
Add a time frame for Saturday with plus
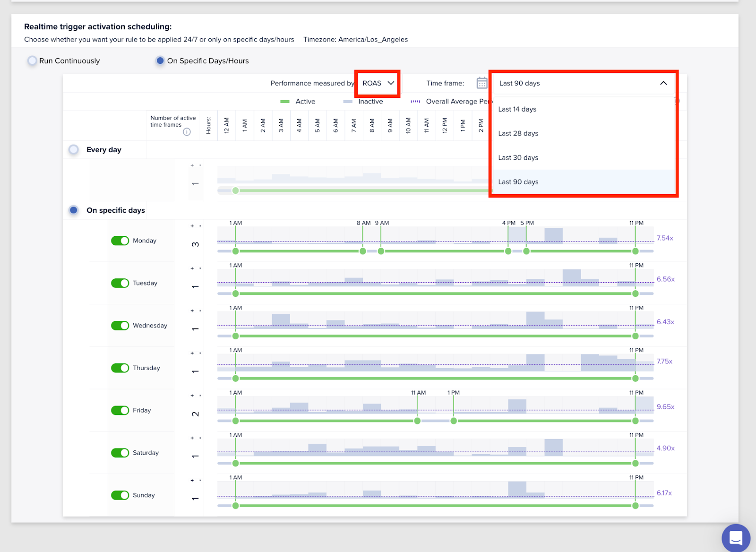click(x=192, y=438)
